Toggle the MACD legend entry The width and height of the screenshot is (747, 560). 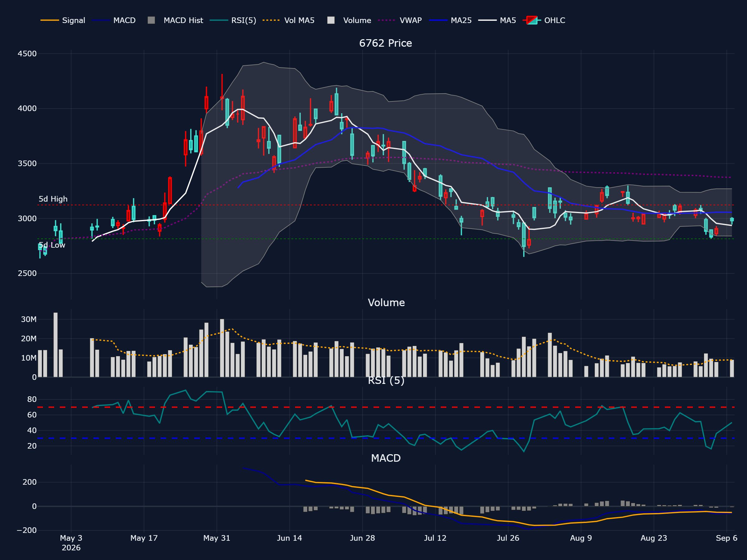coord(114,20)
